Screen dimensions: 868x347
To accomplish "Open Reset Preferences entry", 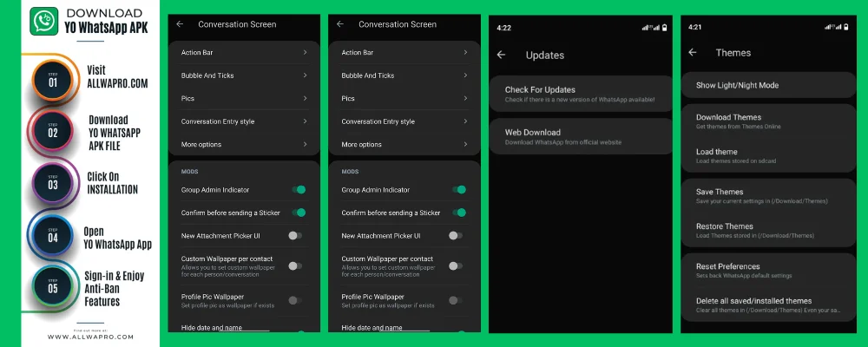I will point(768,270).
